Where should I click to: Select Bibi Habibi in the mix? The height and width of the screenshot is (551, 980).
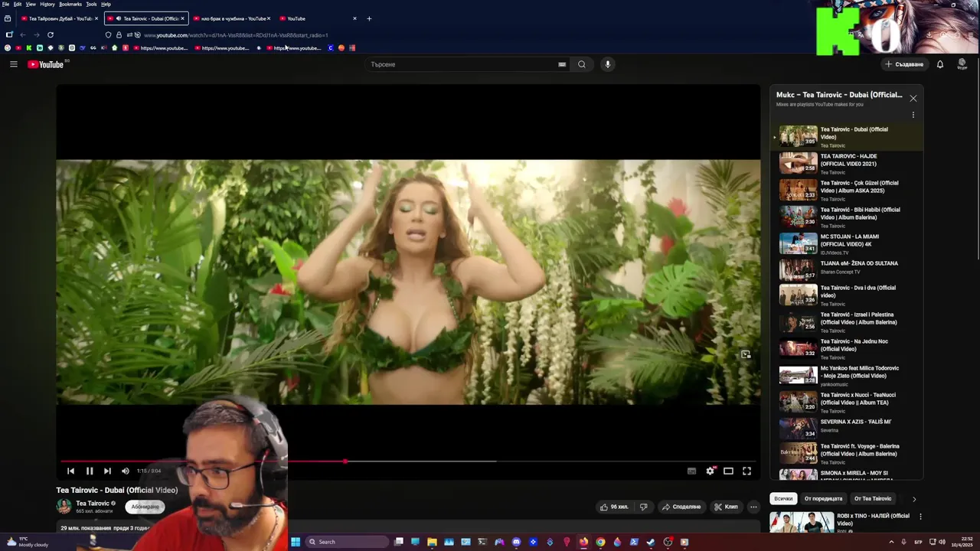coord(846,217)
